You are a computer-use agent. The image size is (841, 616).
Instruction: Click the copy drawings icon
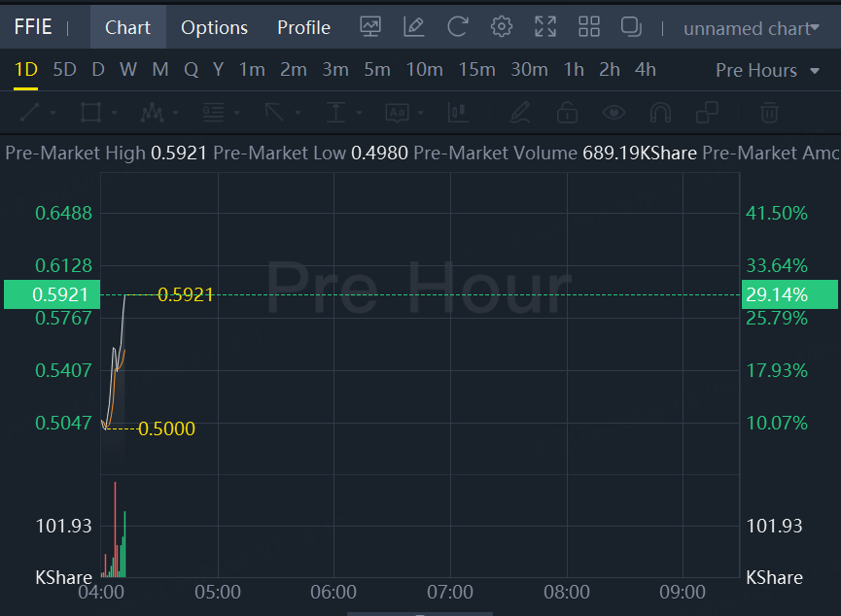click(x=707, y=113)
